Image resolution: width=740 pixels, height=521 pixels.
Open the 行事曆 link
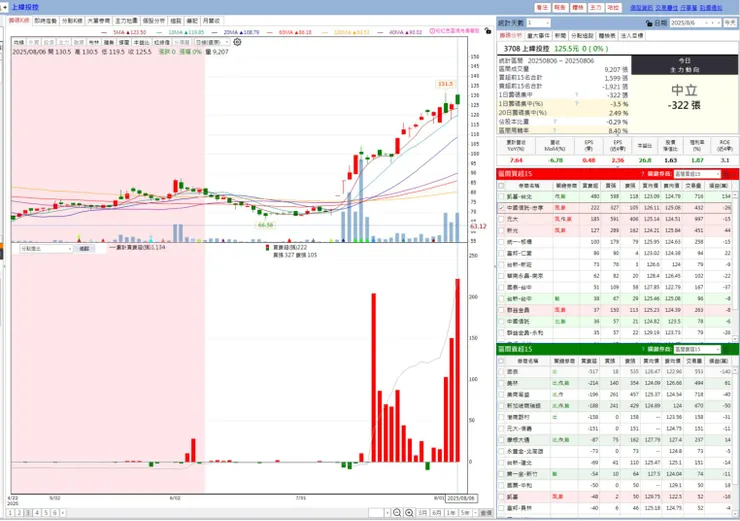click(x=689, y=8)
